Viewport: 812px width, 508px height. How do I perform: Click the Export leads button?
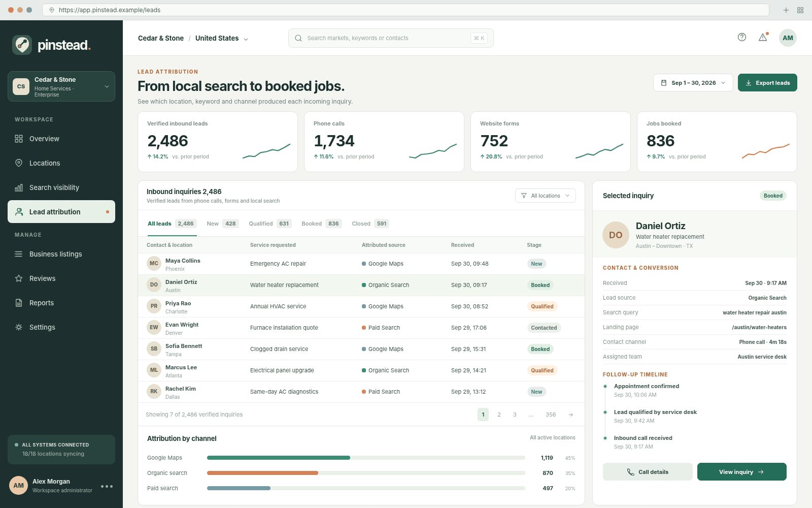(767, 83)
